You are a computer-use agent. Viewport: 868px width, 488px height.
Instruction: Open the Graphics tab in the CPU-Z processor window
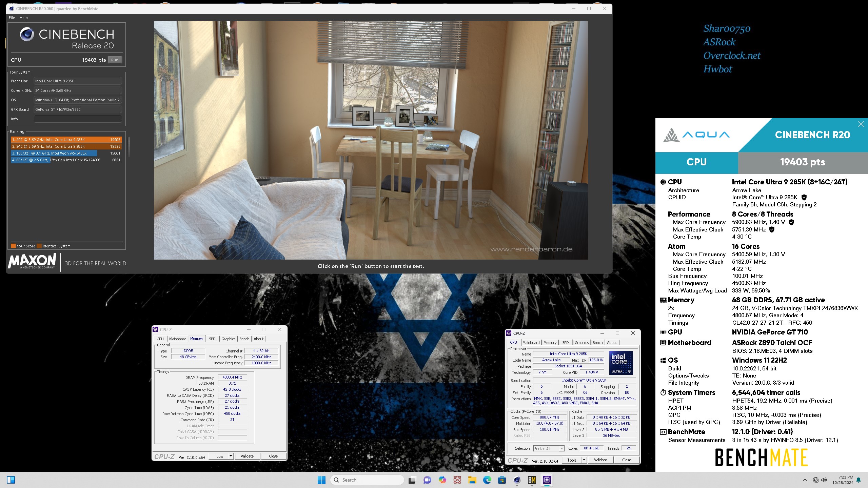[x=582, y=343]
